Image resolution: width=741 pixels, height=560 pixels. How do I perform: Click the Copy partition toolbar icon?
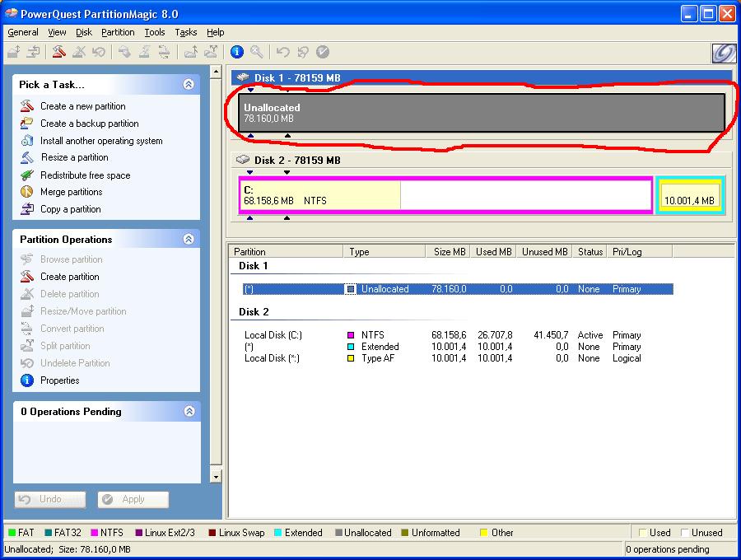pyautogui.click(x=33, y=52)
